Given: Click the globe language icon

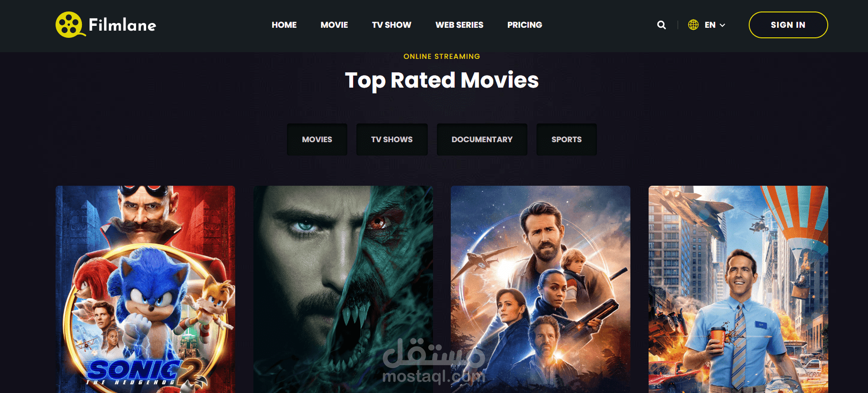Looking at the screenshot, I should coord(693,25).
